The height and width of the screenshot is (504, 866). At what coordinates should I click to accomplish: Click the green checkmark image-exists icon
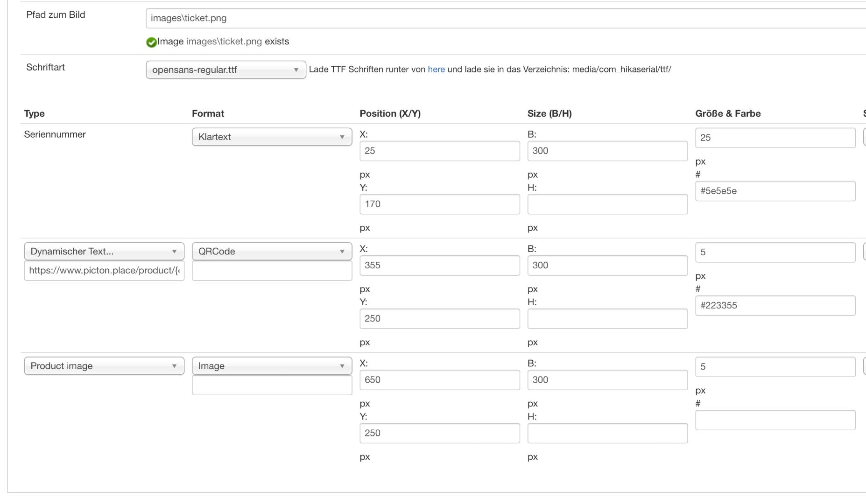(151, 42)
